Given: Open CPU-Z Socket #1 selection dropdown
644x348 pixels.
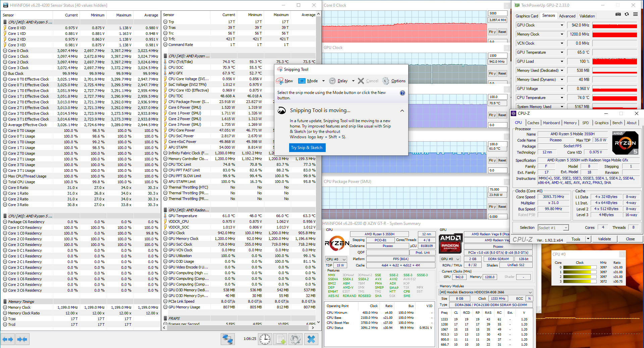Looking at the screenshot, I should (553, 228).
